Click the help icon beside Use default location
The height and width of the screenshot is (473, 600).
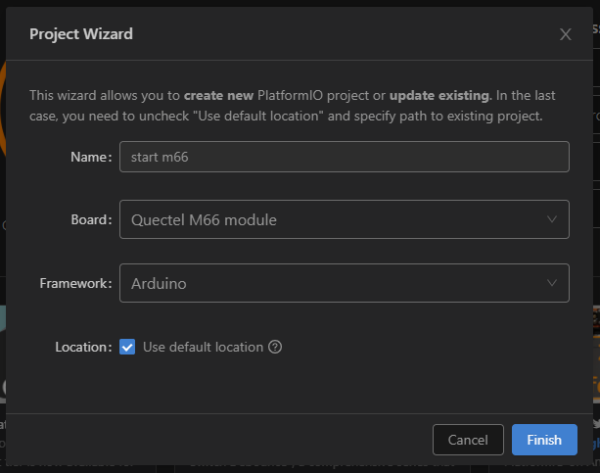coord(275,347)
